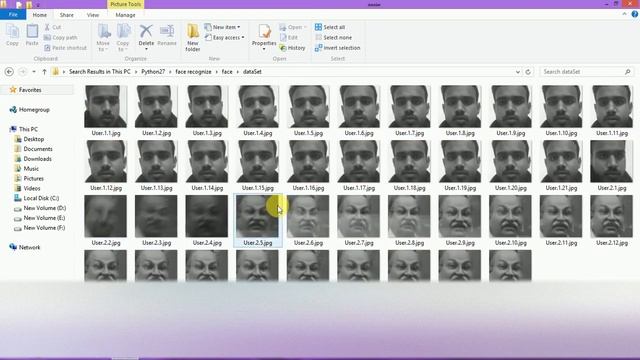
Task: Collapse the ribbon with the caret
Action: (624, 14)
